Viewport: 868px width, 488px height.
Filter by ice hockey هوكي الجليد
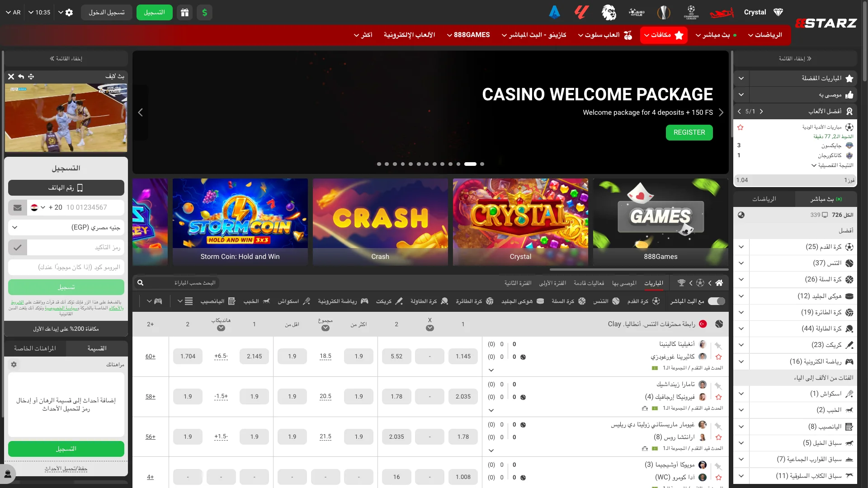523,301
